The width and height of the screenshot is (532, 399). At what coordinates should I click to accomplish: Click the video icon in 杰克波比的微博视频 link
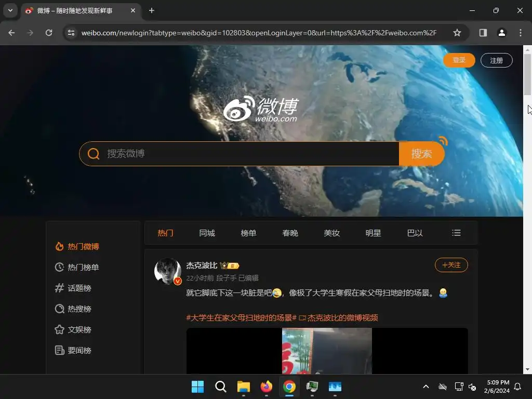coord(302,318)
